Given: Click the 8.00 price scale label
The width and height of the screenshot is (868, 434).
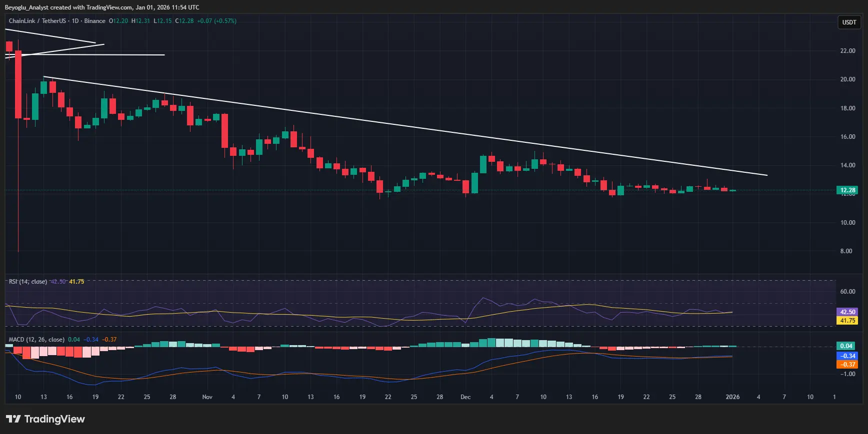Looking at the screenshot, I should [x=846, y=251].
